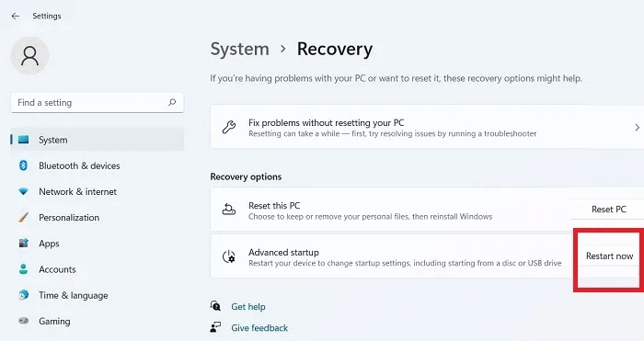Click the Reset PC button

coord(608,210)
